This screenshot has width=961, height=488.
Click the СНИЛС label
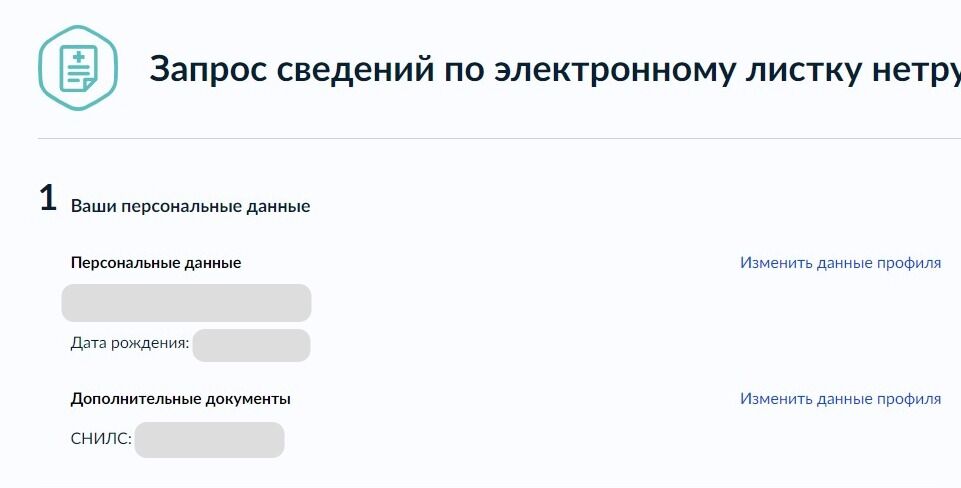101,439
